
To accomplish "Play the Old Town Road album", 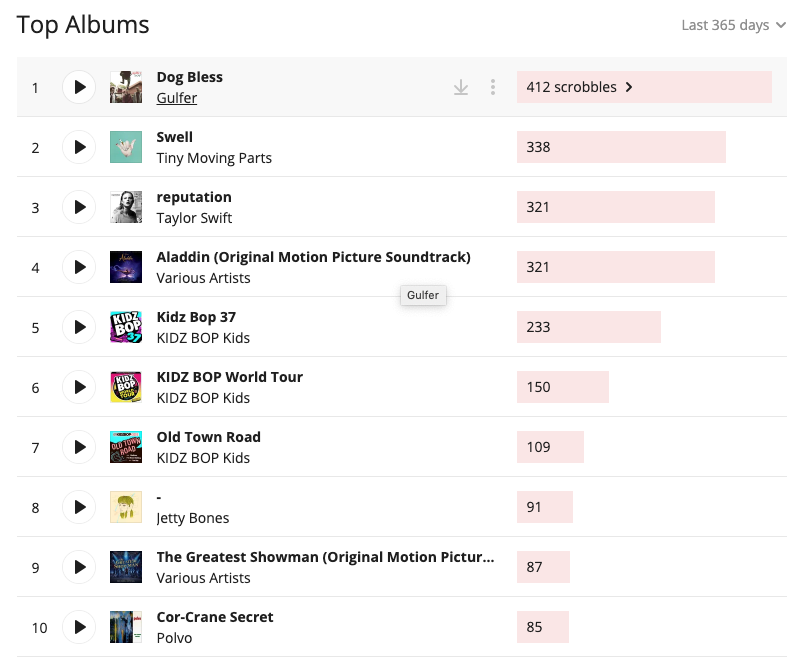I will [79, 447].
